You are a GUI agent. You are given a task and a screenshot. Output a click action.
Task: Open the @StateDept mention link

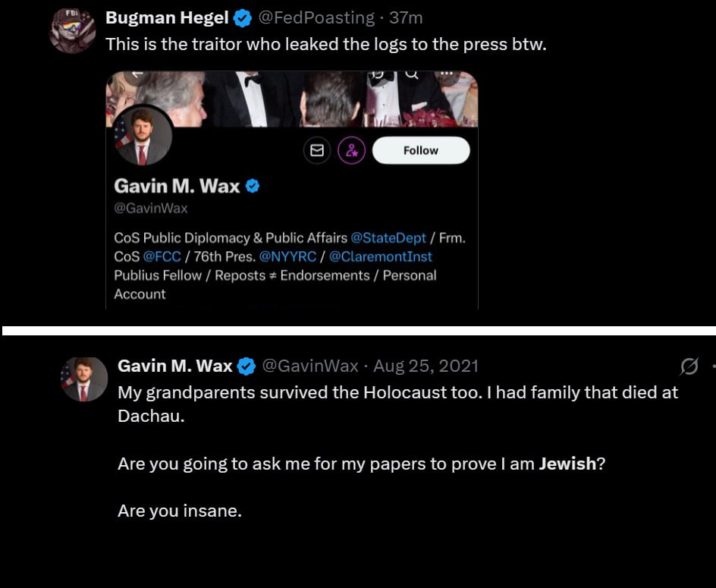388,237
